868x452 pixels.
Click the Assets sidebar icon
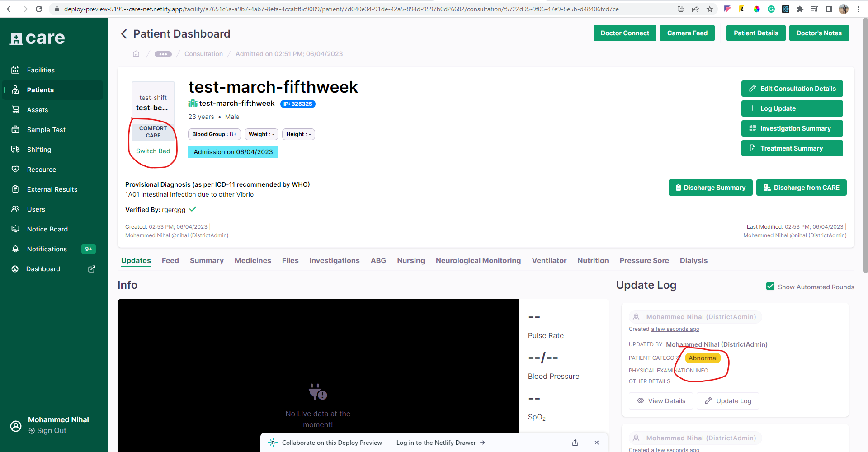point(16,109)
